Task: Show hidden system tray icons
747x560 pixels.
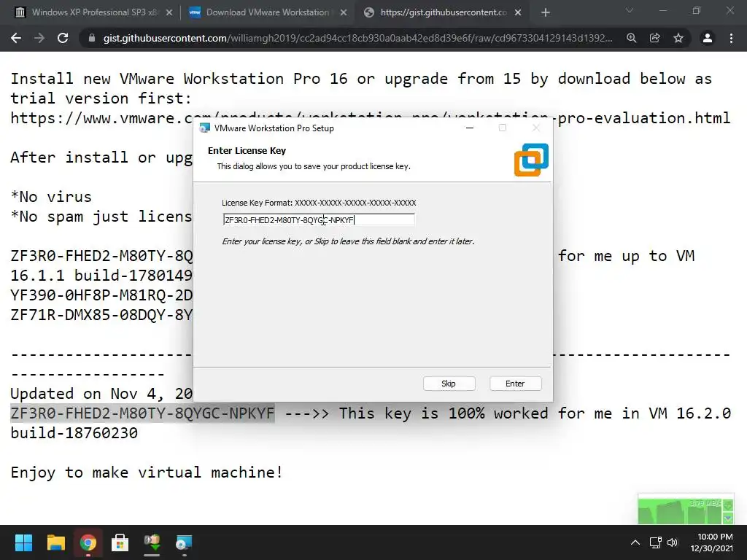Action: (x=635, y=542)
